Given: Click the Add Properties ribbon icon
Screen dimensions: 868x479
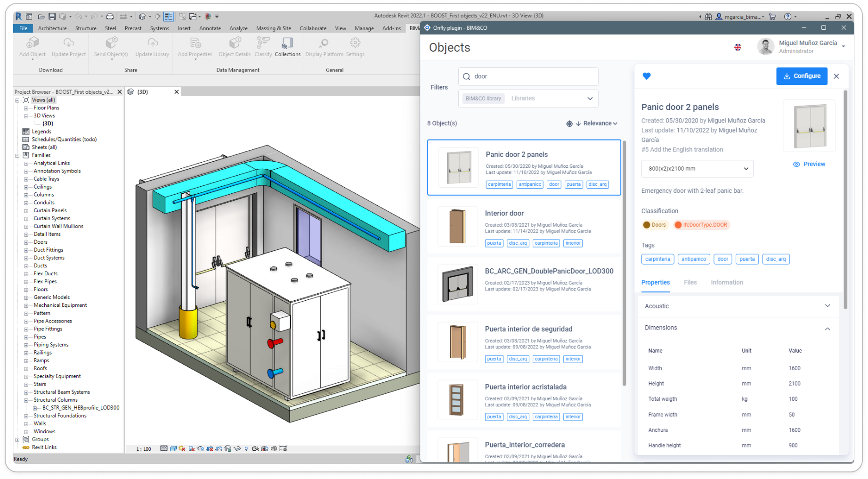Looking at the screenshot, I should point(195,43).
